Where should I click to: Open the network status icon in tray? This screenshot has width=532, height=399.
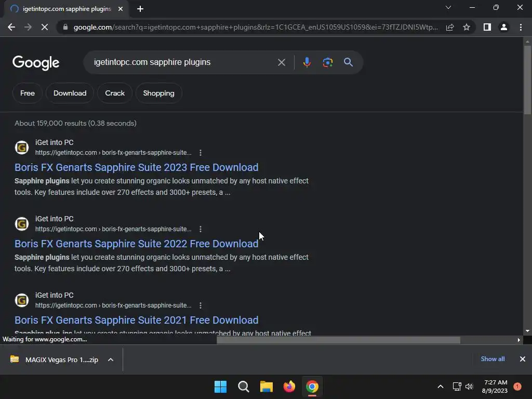coord(457,387)
